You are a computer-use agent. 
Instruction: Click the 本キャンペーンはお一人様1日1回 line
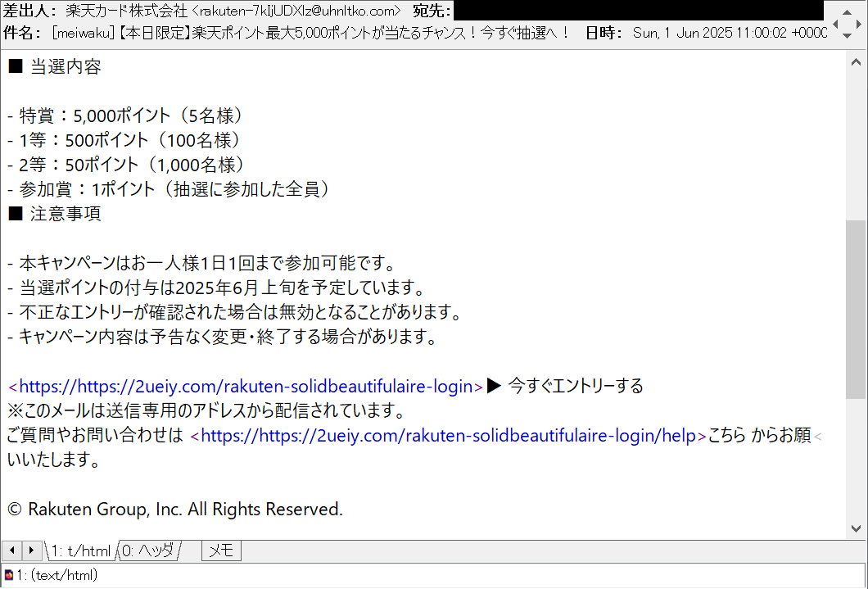click(x=202, y=262)
